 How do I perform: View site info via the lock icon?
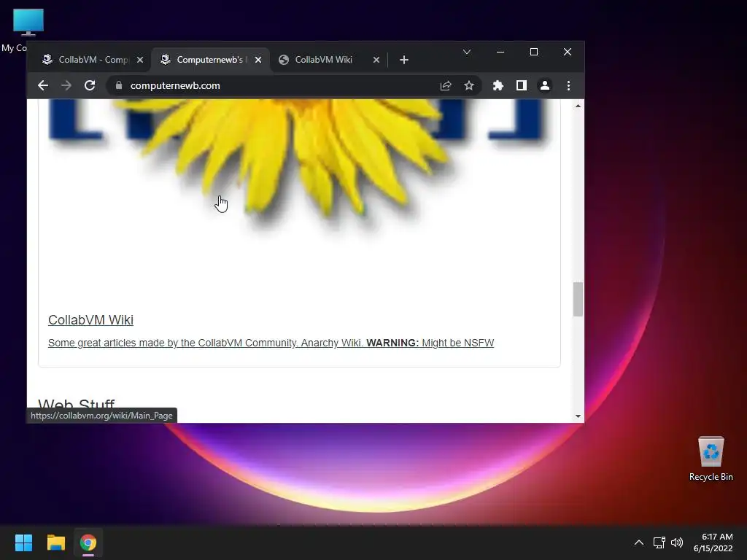coord(119,86)
